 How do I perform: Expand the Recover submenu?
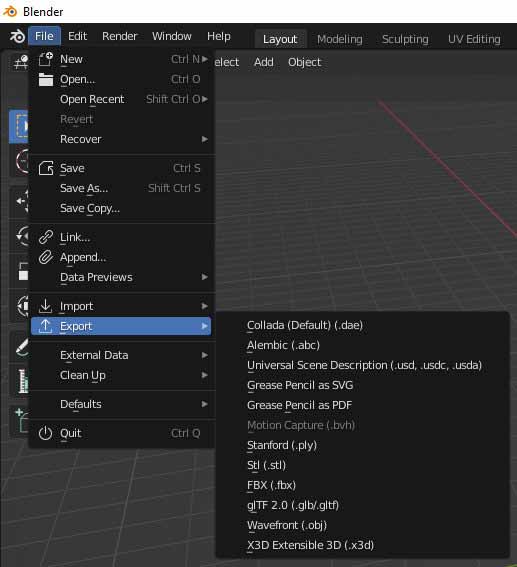click(121, 139)
